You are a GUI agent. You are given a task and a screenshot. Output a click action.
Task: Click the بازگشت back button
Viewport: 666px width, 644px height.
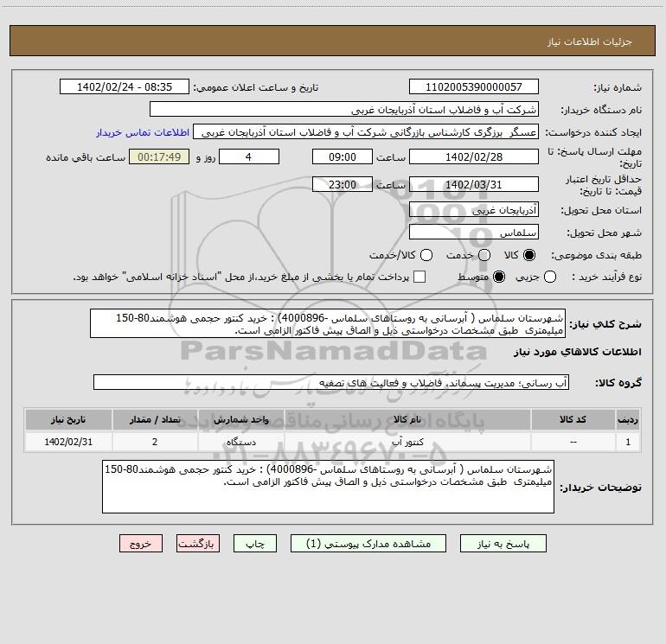[x=198, y=544]
